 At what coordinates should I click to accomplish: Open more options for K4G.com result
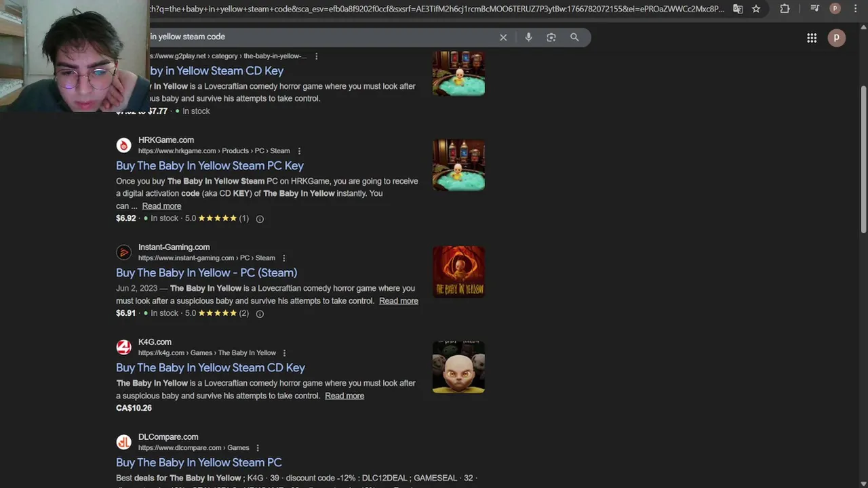tap(285, 353)
